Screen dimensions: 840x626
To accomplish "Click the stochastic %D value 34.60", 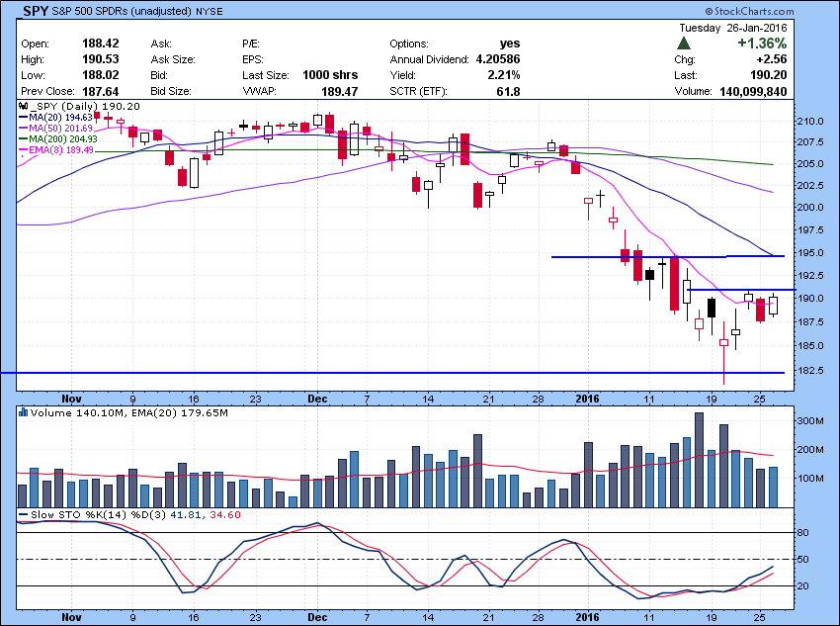I will coord(225,515).
